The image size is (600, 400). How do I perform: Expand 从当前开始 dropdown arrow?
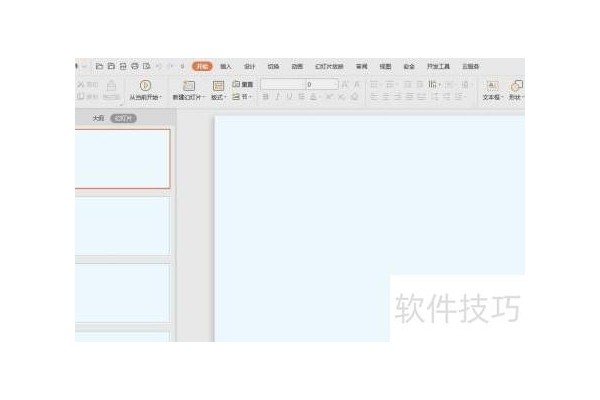pos(160,97)
